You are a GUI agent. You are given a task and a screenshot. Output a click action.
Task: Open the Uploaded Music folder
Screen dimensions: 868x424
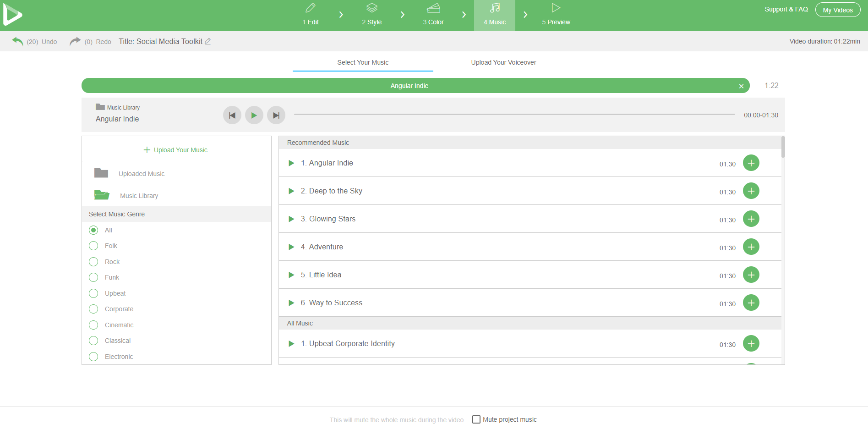point(176,173)
